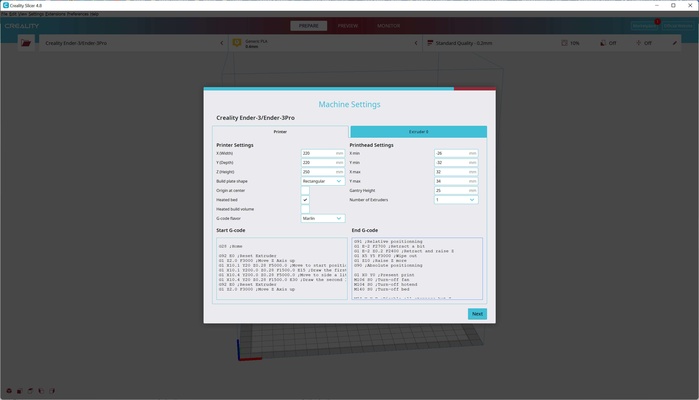Switch to the MONITOR stage tab
This screenshot has height=400, width=699.
click(x=388, y=26)
